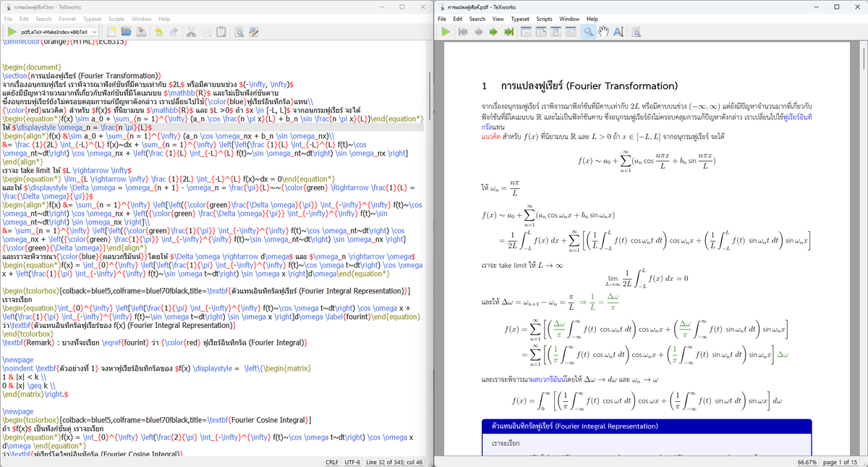The image size is (868, 467).
Task: Go to next page in the PDF viewer
Action: click(494, 32)
